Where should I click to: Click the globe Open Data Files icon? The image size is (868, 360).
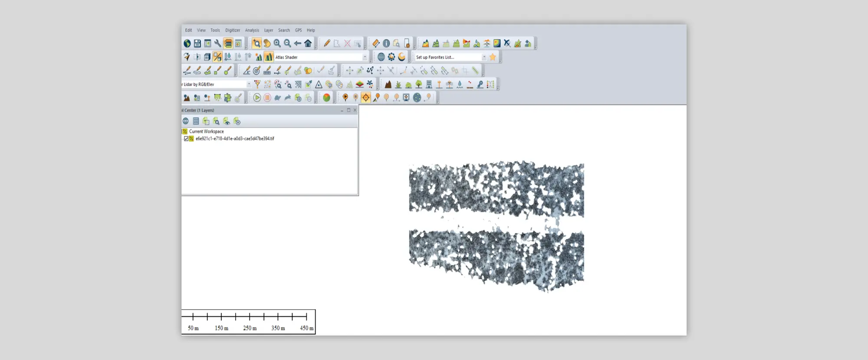pos(187,43)
